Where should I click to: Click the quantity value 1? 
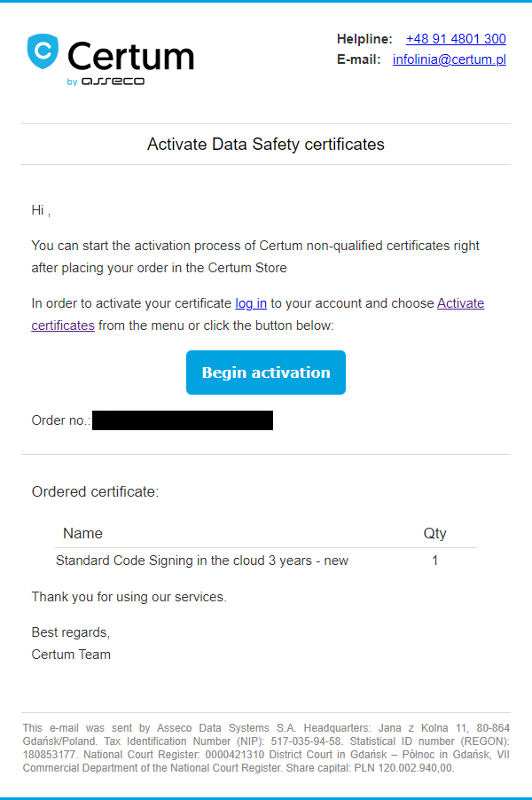[x=434, y=561]
